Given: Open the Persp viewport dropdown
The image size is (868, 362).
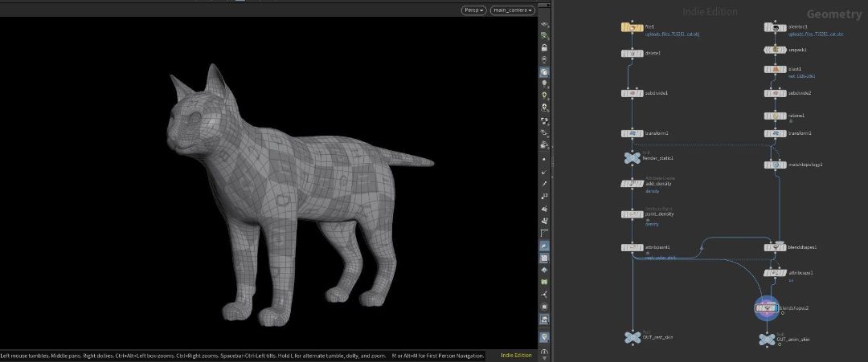Looking at the screenshot, I should pyautogui.click(x=474, y=10).
